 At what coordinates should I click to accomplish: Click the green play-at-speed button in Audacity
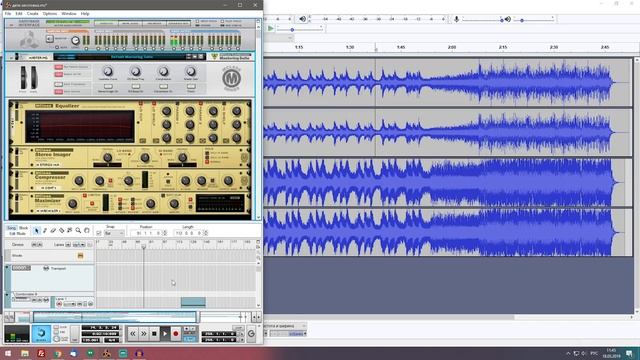pyautogui.click(x=270, y=29)
